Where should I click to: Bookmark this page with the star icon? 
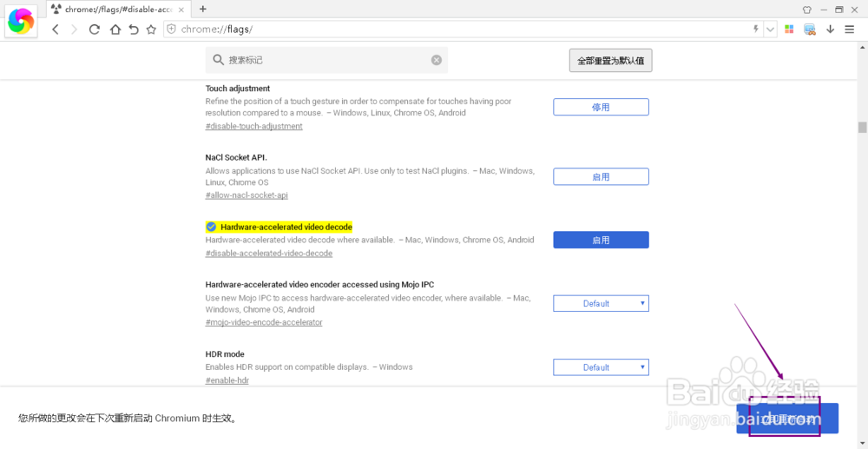pyautogui.click(x=151, y=30)
